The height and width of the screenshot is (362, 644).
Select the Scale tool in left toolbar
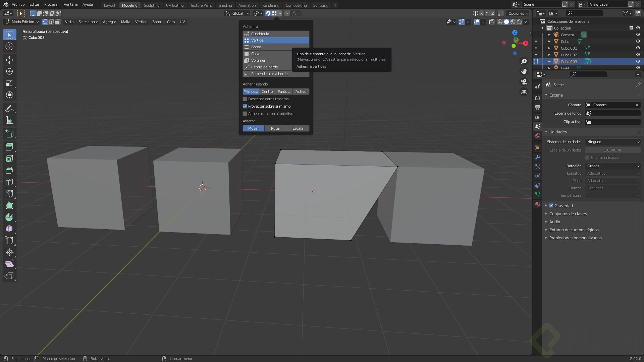point(9,83)
